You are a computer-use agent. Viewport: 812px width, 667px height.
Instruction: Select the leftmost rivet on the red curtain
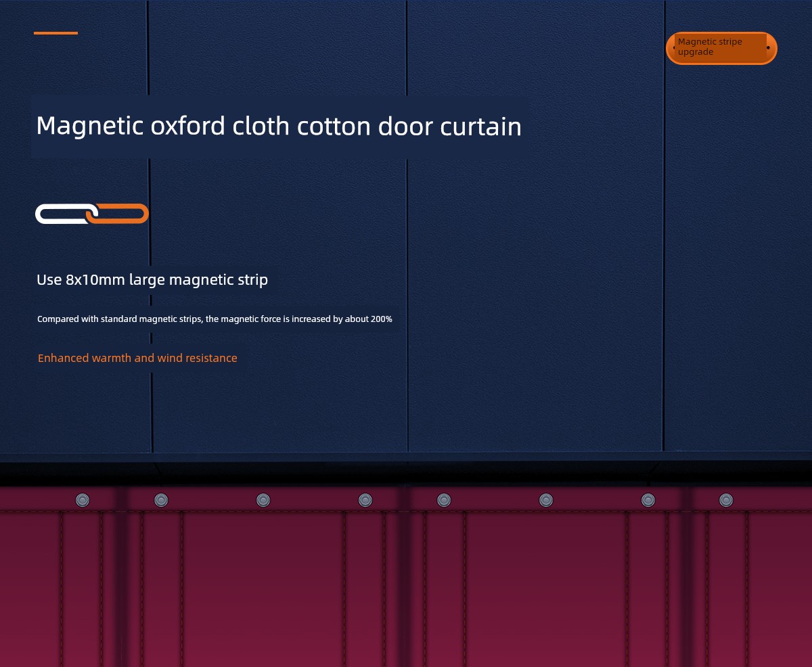coord(83,500)
